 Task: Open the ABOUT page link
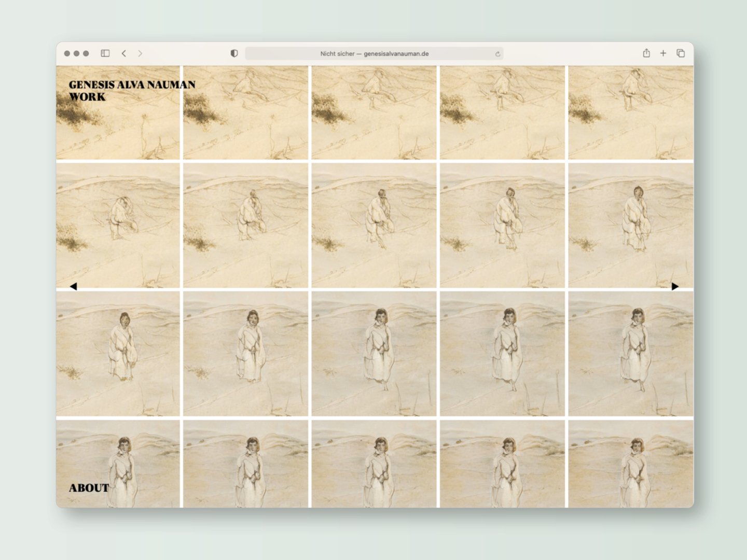[x=89, y=488]
